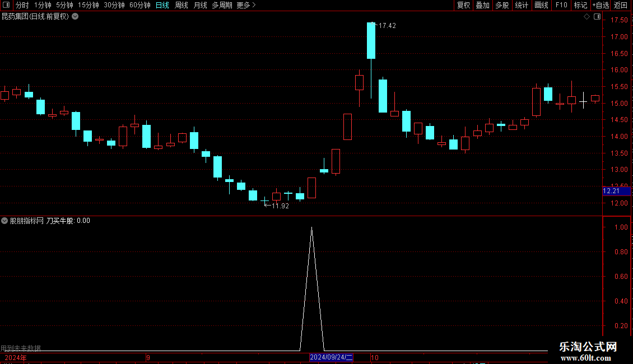This screenshot has width=633, height=364.
Task: Click the 用到未来数据 warning text
Action: [x=21, y=348]
